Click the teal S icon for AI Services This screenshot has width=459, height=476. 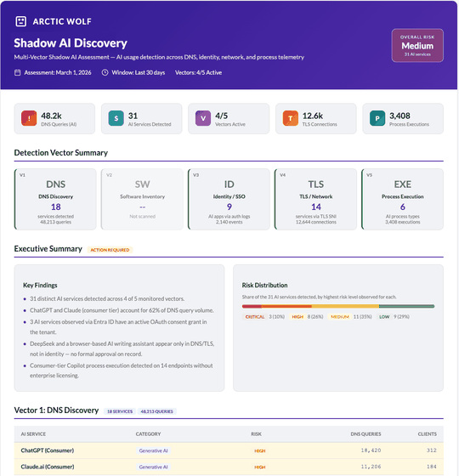tap(116, 118)
